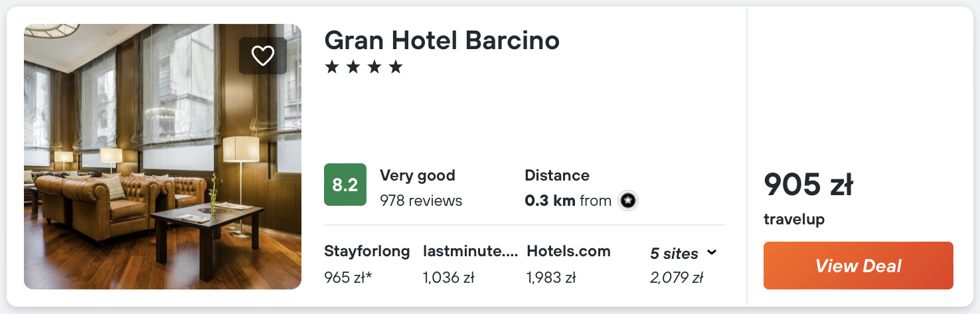Select the Stayforlong provider offer
980x314 pixels.
pos(367,252)
